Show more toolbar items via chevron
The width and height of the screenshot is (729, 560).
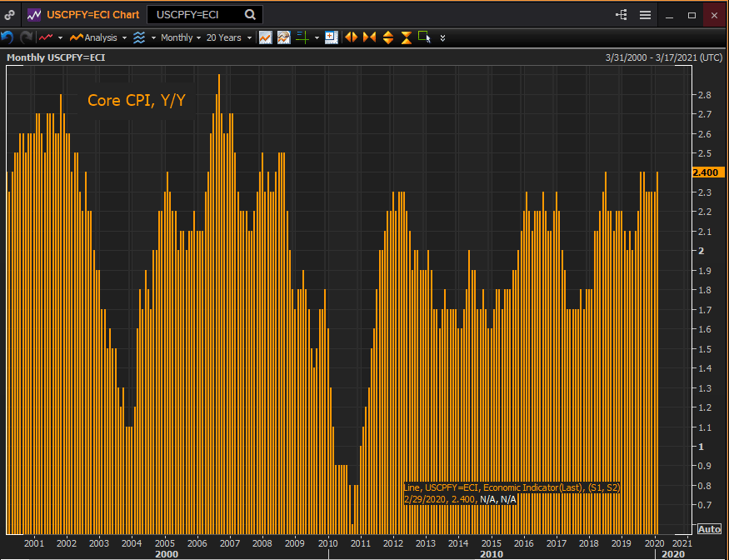(x=442, y=37)
